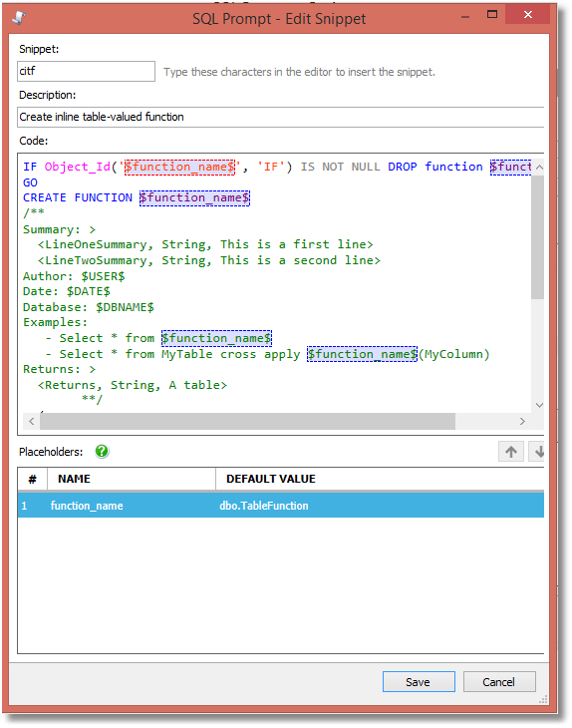572x728 pixels.
Task: Click $function_name$ in 'Select * from' example
Action: [216, 338]
